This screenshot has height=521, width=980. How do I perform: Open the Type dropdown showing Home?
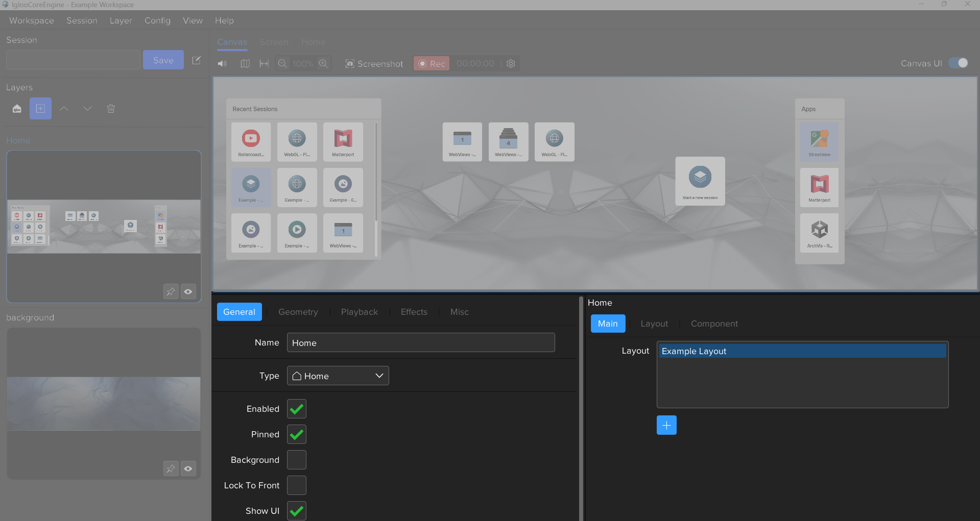338,376
